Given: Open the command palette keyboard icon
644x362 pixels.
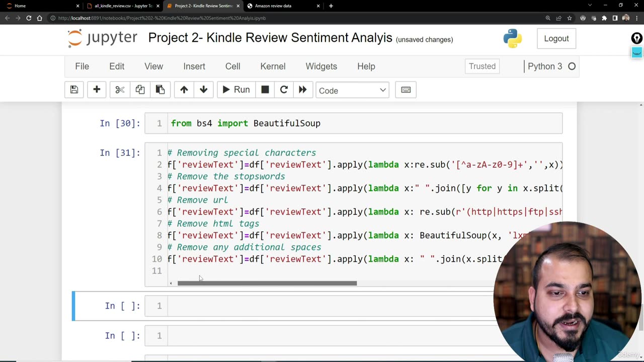Looking at the screenshot, I should (406, 90).
